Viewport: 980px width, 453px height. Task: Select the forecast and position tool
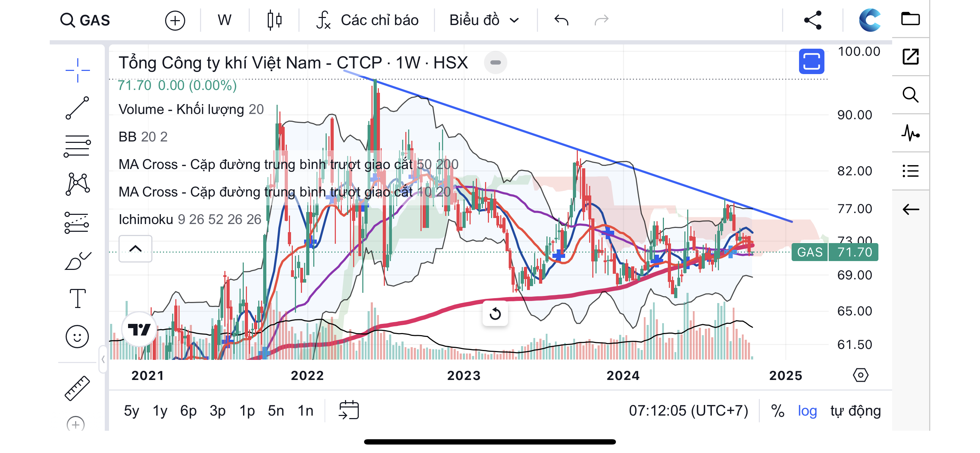coord(77,223)
